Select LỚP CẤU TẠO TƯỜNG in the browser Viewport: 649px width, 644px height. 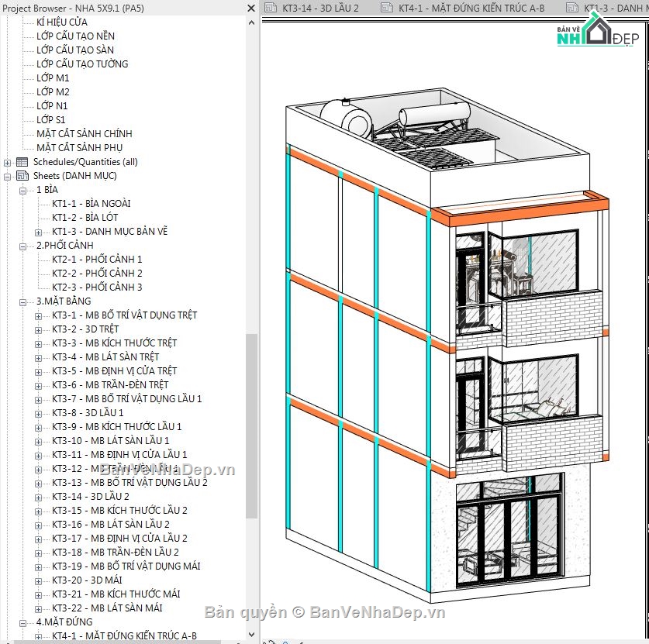[81, 64]
